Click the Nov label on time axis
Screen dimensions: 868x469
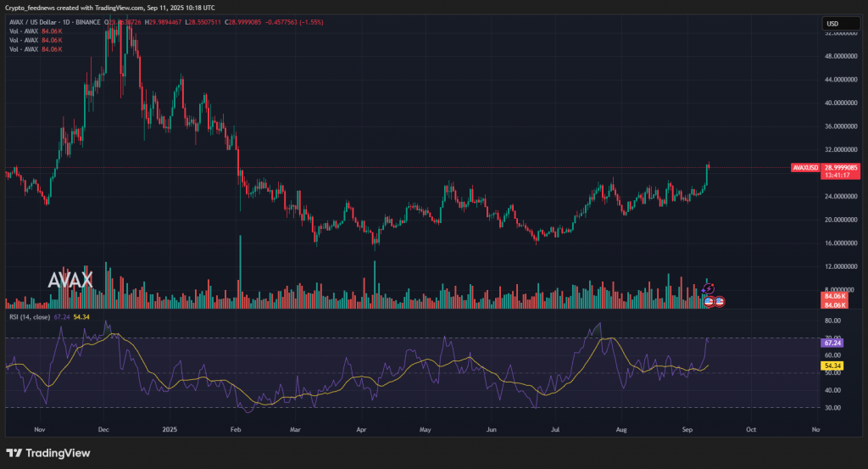(x=38, y=430)
